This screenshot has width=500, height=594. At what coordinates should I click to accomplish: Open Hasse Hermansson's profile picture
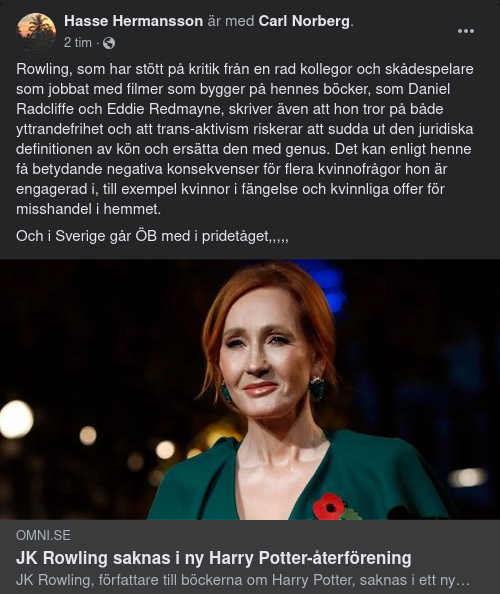click(36, 32)
